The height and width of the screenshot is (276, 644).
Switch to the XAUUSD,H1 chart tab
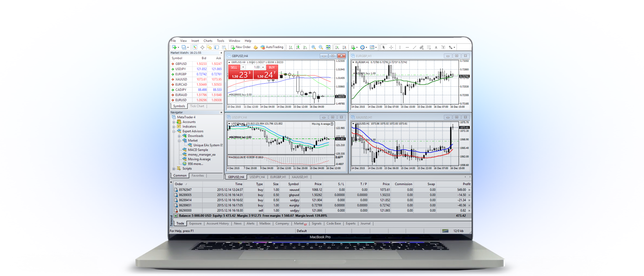click(x=299, y=177)
